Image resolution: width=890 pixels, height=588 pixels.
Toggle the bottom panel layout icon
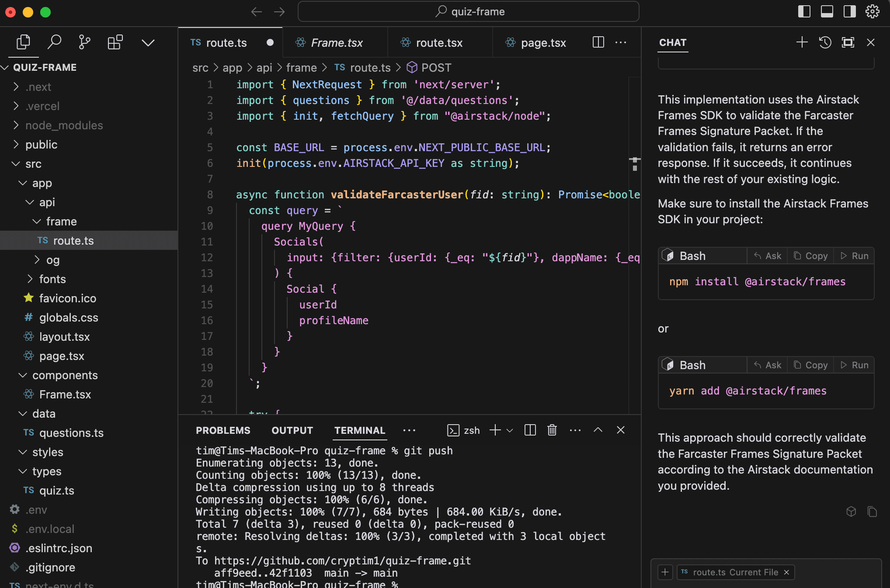click(x=827, y=11)
